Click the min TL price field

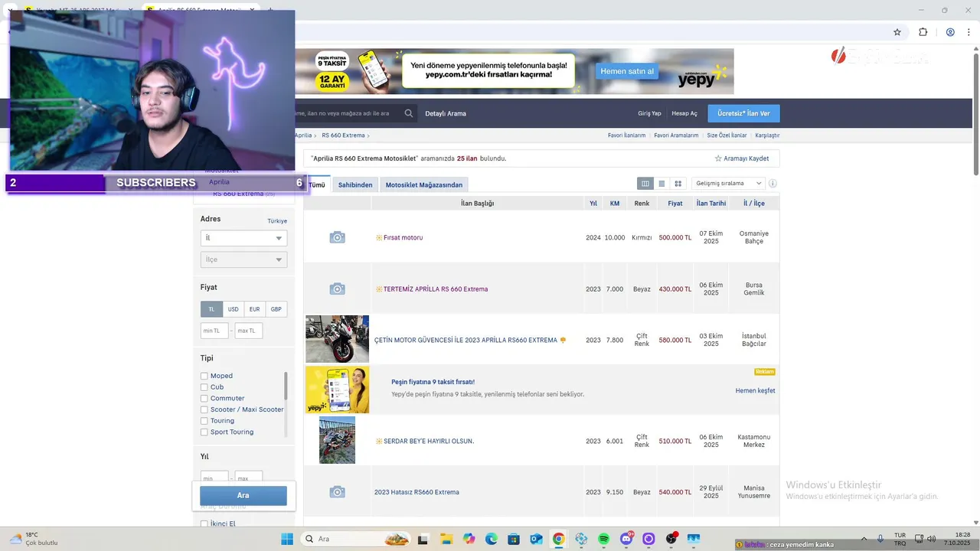[214, 331]
